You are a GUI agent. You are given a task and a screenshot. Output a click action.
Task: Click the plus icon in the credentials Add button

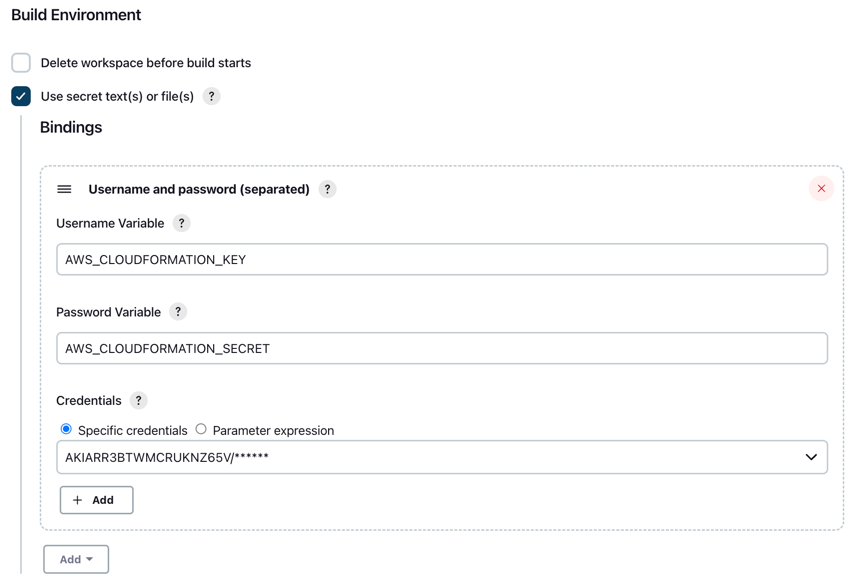click(77, 500)
